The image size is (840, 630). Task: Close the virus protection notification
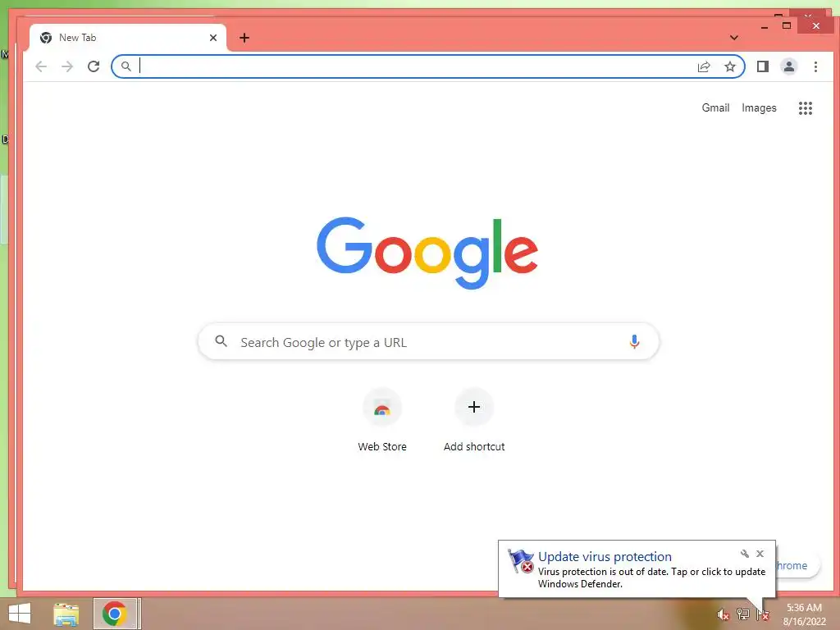(760, 554)
